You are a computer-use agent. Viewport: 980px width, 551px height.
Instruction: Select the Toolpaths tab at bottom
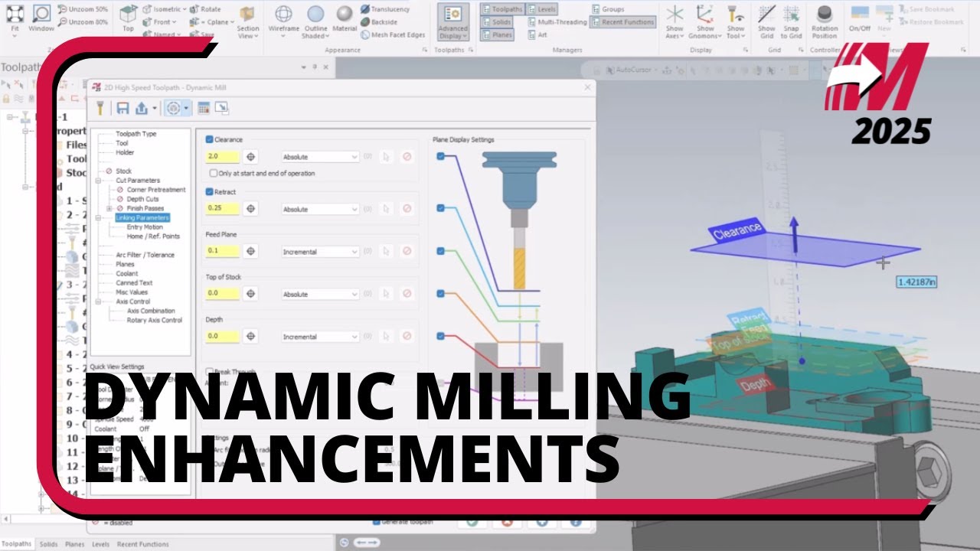click(17, 544)
